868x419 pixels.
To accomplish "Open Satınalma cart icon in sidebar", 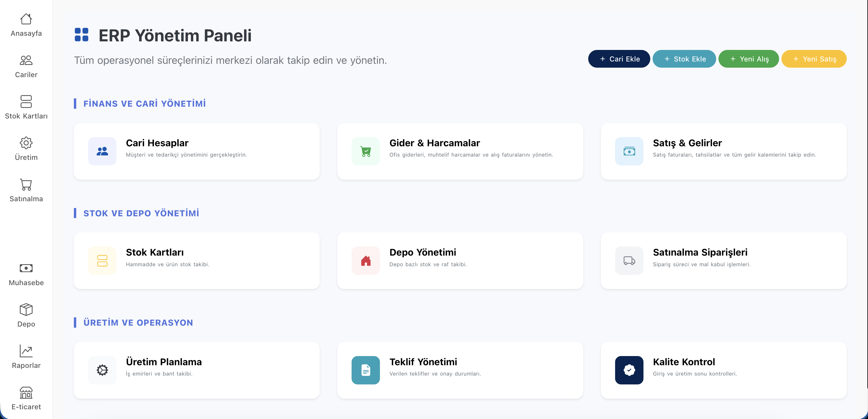I will [x=26, y=184].
